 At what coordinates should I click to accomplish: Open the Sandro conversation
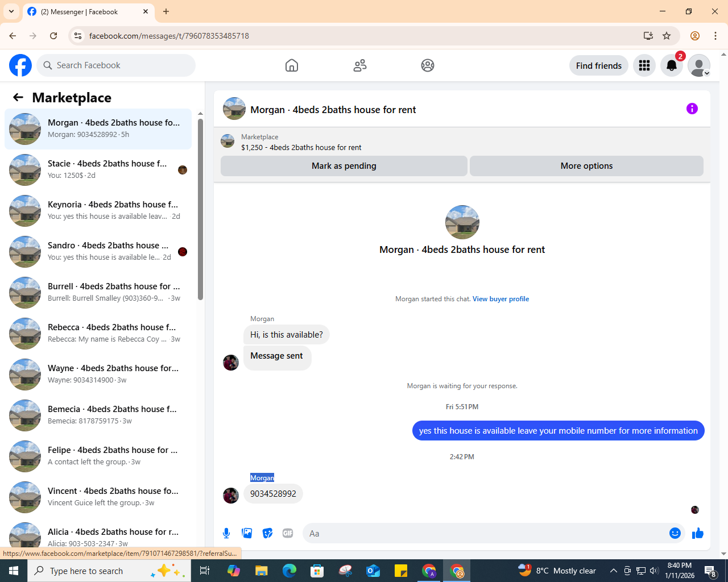click(98, 252)
